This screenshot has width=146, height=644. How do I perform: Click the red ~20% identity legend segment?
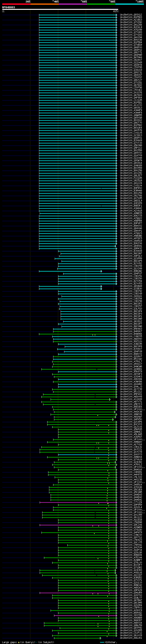[x=16, y=4]
